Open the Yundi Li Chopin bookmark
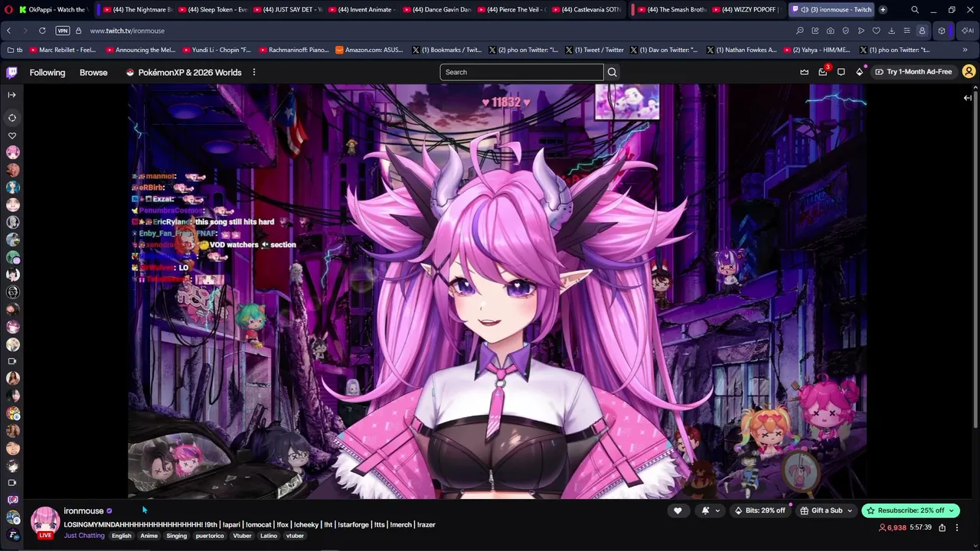The width and height of the screenshot is (980, 551). coord(217,50)
